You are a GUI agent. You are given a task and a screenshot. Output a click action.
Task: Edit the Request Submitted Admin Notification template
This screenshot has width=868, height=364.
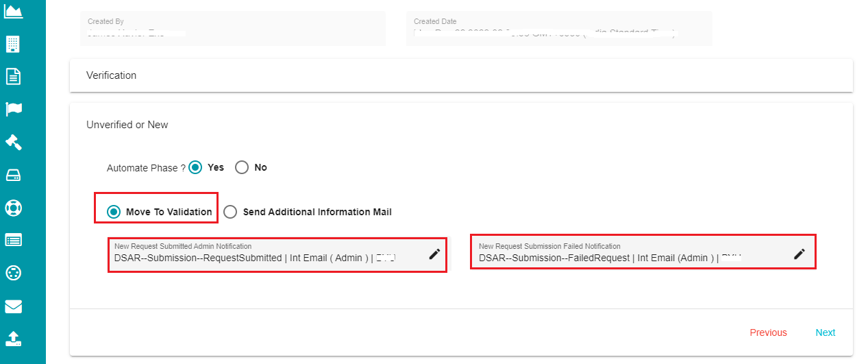click(x=434, y=254)
